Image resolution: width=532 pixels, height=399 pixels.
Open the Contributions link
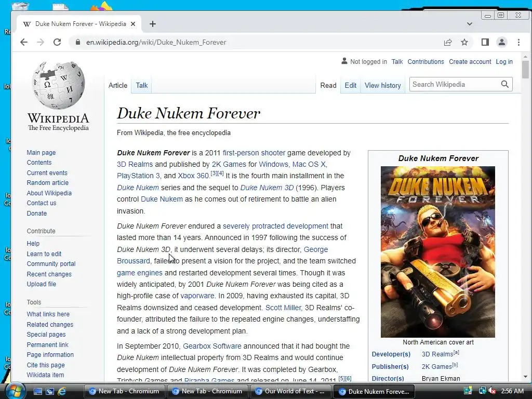click(x=426, y=62)
